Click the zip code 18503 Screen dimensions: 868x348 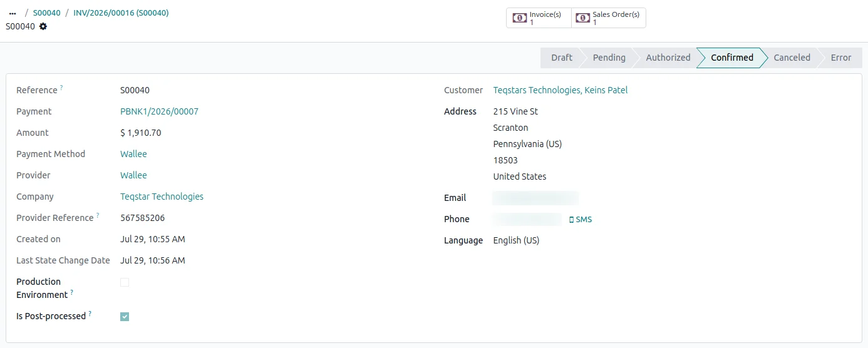(505, 160)
